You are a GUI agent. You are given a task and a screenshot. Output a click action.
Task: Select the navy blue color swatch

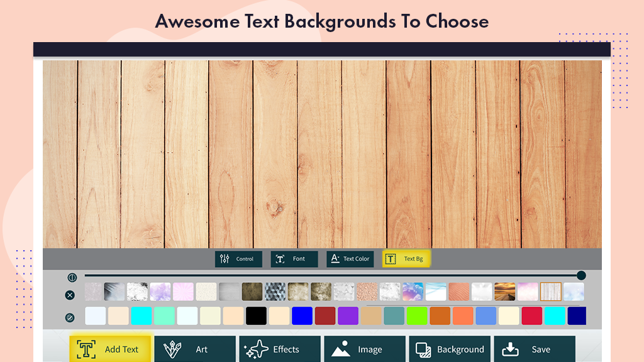[x=577, y=316]
